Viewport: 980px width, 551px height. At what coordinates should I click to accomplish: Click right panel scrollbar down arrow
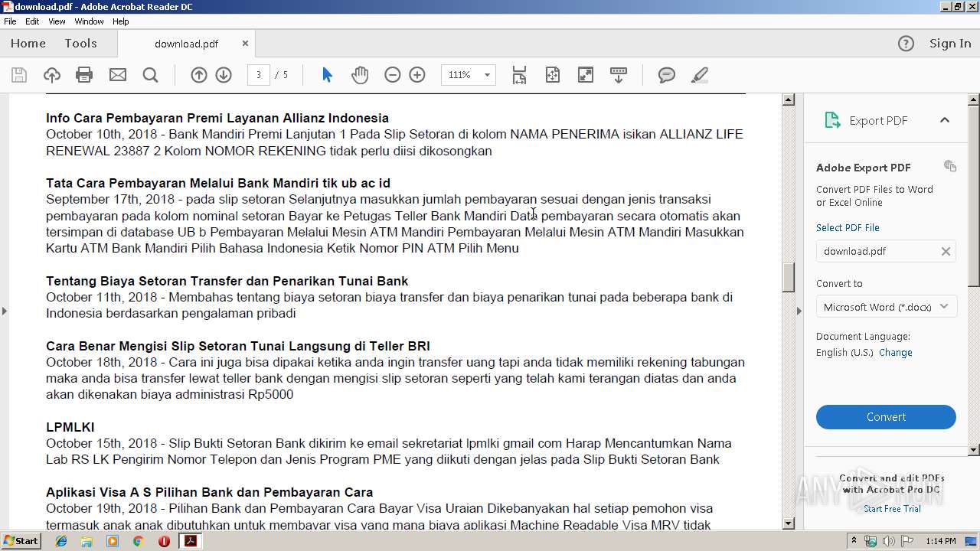pyautogui.click(x=974, y=450)
